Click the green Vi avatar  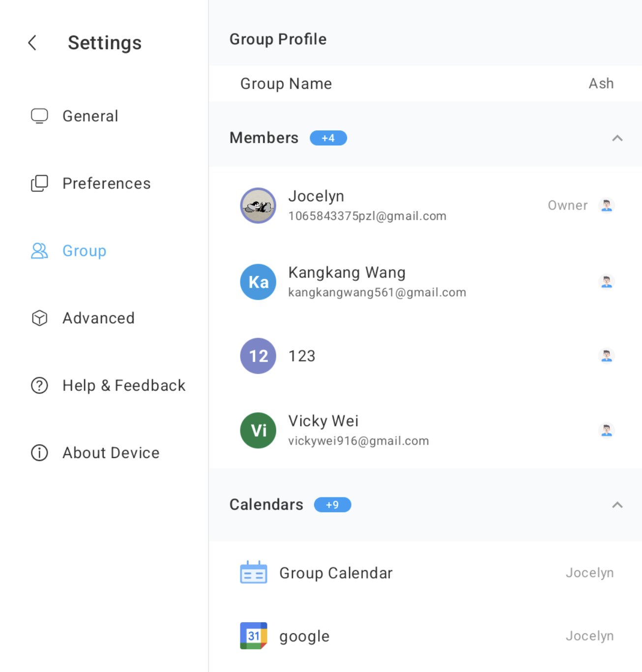pyautogui.click(x=258, y=430)
